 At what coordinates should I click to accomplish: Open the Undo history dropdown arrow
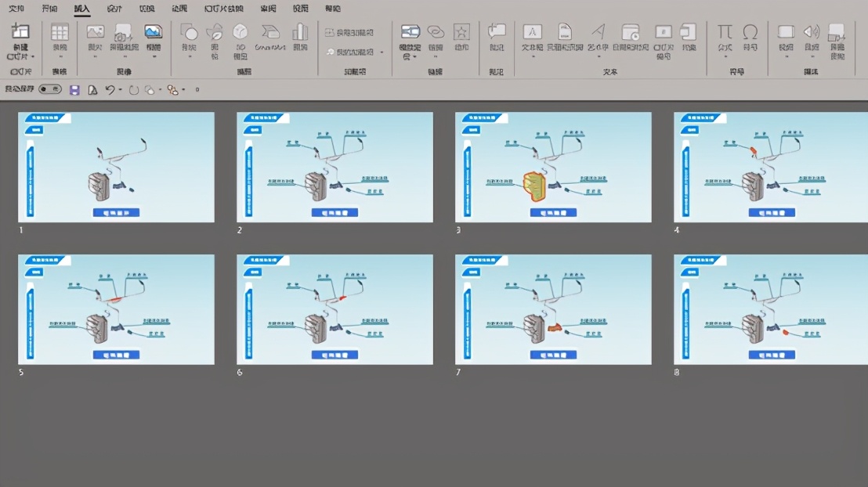pos(120,90)
